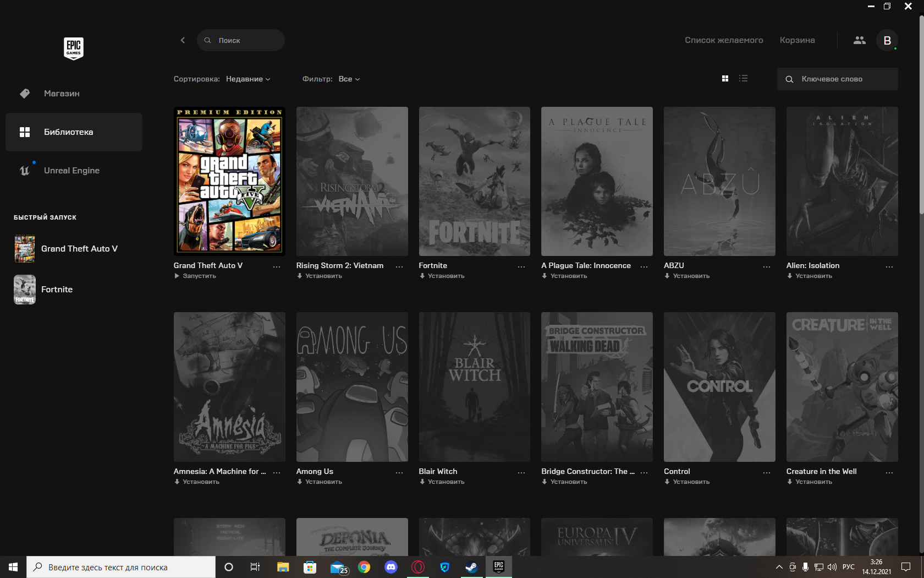Select the Grand Theft Auto V cover
Image resolution: width=924 pixels, height=578 pixels.
pos(229,181)
